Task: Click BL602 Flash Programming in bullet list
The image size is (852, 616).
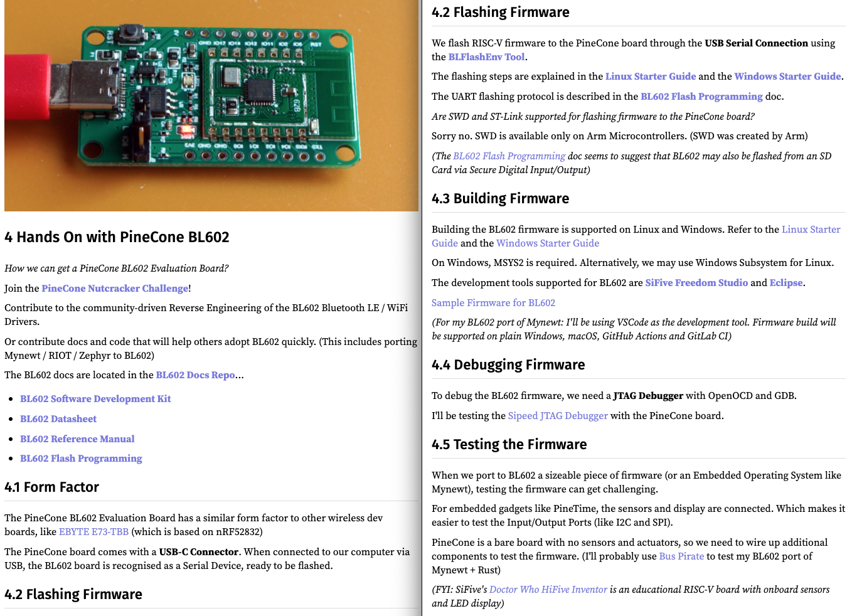Action: coord(81,459)
